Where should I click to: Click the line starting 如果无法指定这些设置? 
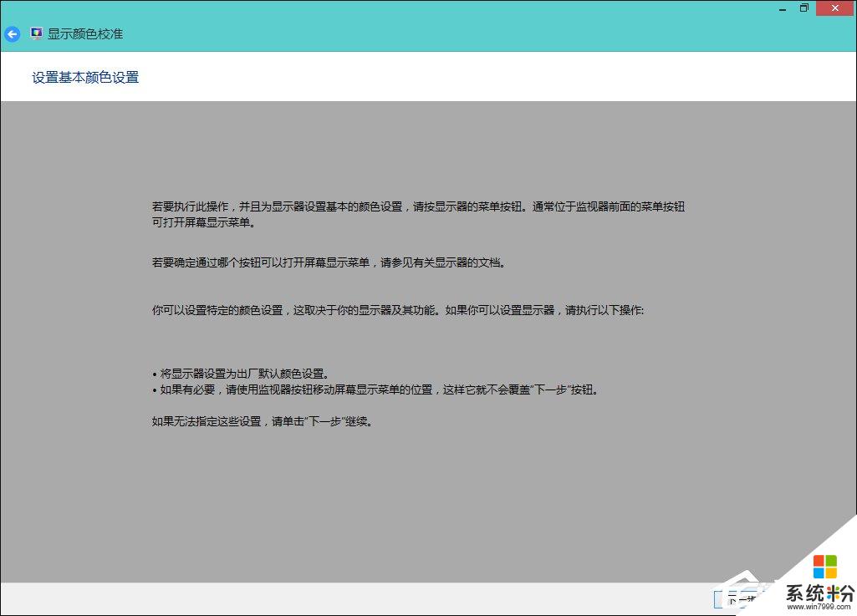262,421
